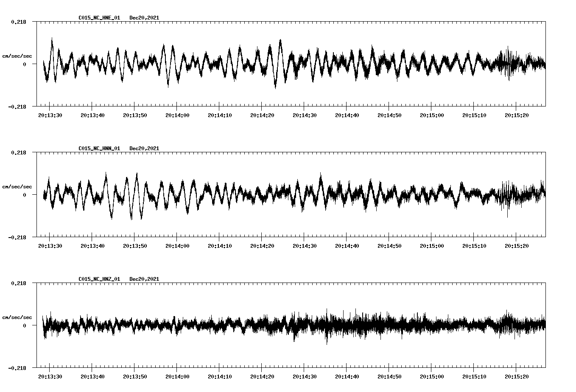Click the Dec20,2021 date on the HNN title

144,148
